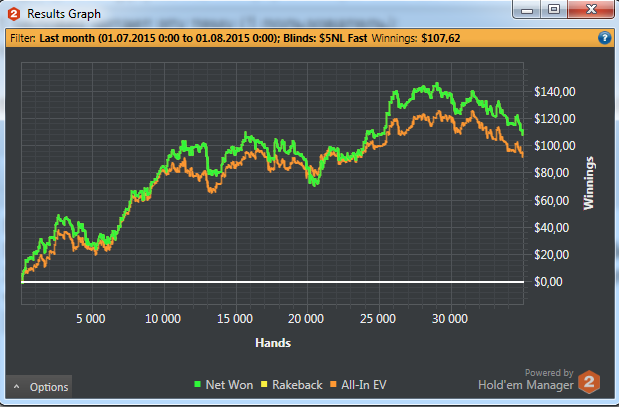Click the 25 000 hands axis label
This screenshot has width=619, height=407.
coord(378,319)
